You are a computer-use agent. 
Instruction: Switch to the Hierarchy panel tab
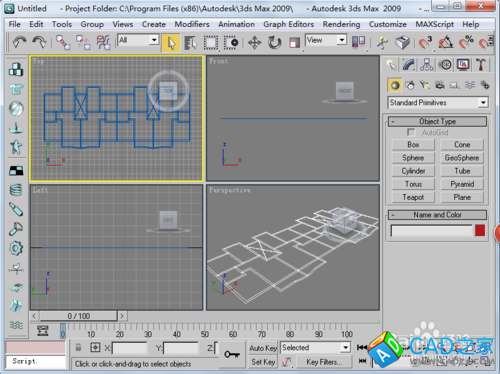point(427,65)
